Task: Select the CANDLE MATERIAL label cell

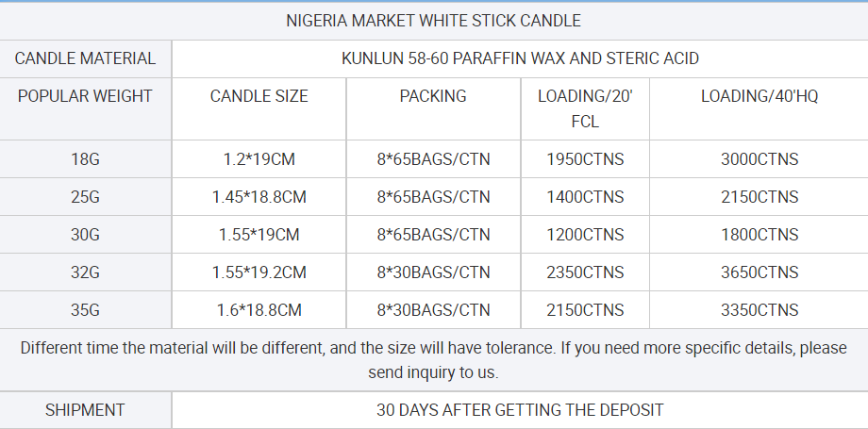Action: click(x=85, y=58)
